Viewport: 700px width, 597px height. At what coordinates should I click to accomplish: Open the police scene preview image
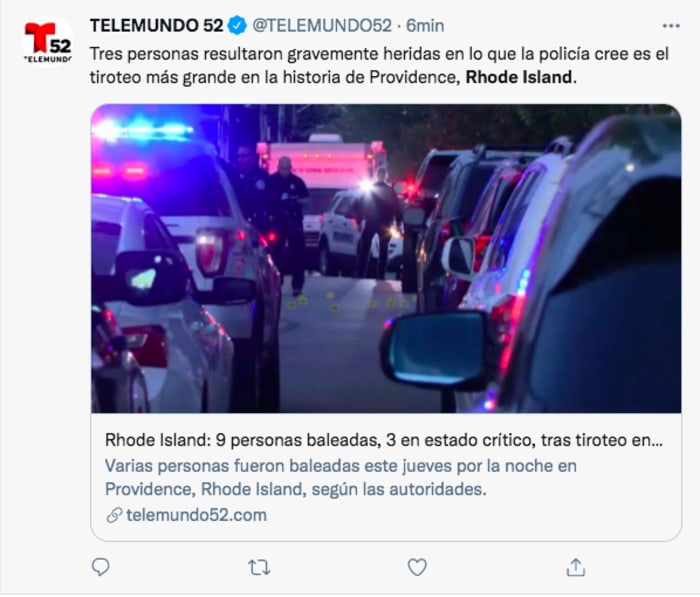point(386,258)
